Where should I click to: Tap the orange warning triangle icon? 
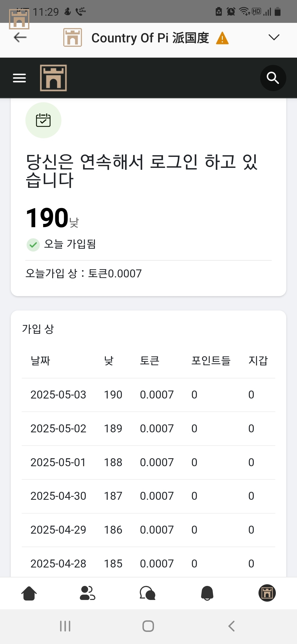[222, 38]
